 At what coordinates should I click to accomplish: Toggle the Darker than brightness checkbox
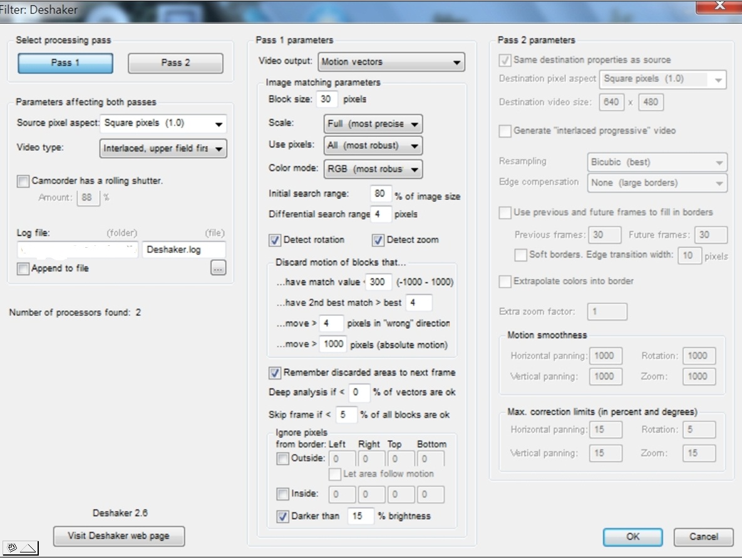pos(282,516)
